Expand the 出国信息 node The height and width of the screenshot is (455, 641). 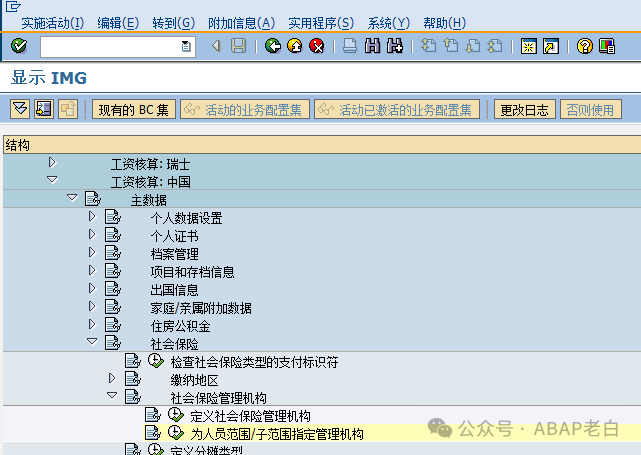92,288
